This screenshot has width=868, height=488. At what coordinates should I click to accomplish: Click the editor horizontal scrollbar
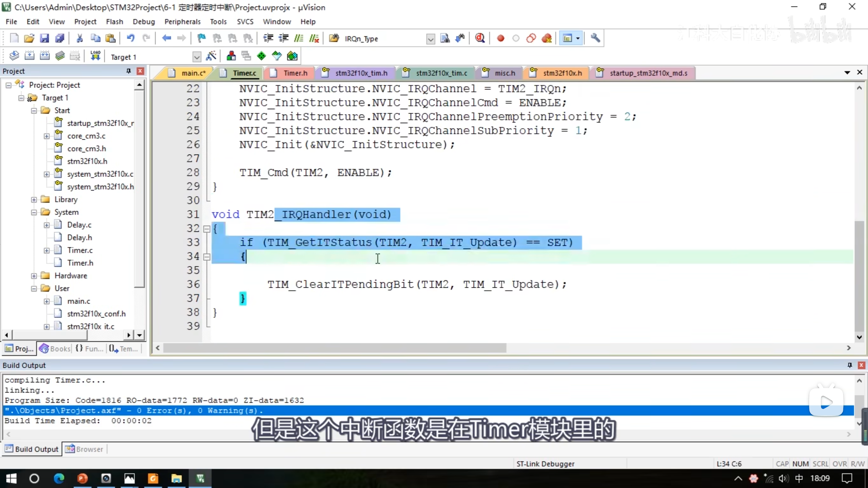tap(334, 348)
